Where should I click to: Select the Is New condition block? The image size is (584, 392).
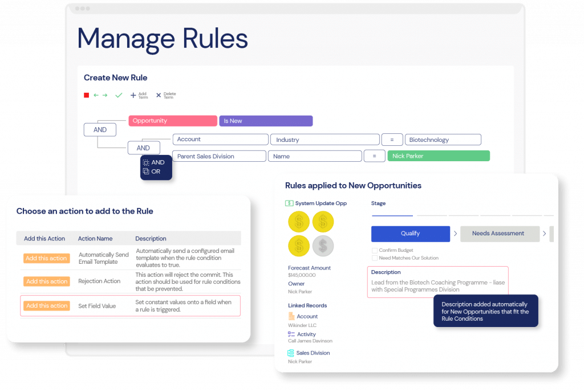266,121
